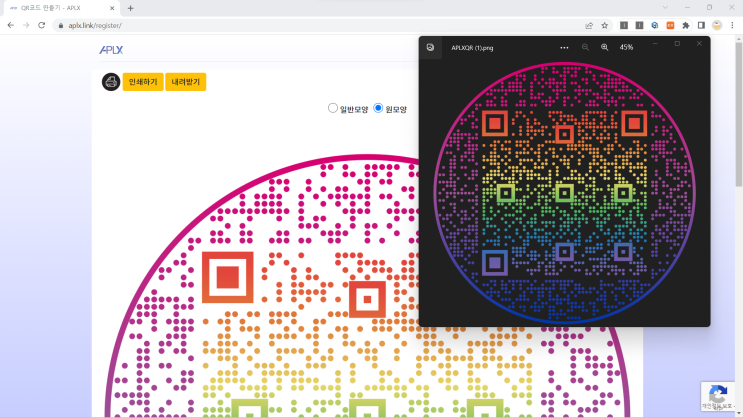743x418 pixels.
Task: Zoom in on photo viewer image
Action: tap(605, 47)
